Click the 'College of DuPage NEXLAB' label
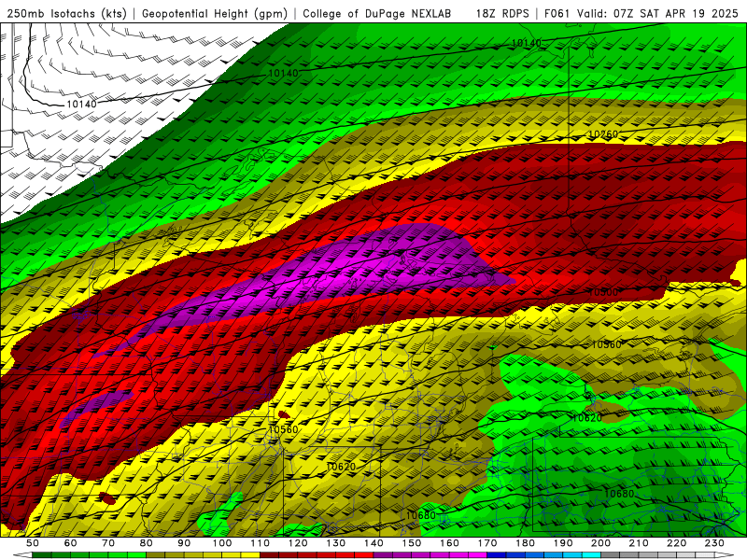 (376, 13)
